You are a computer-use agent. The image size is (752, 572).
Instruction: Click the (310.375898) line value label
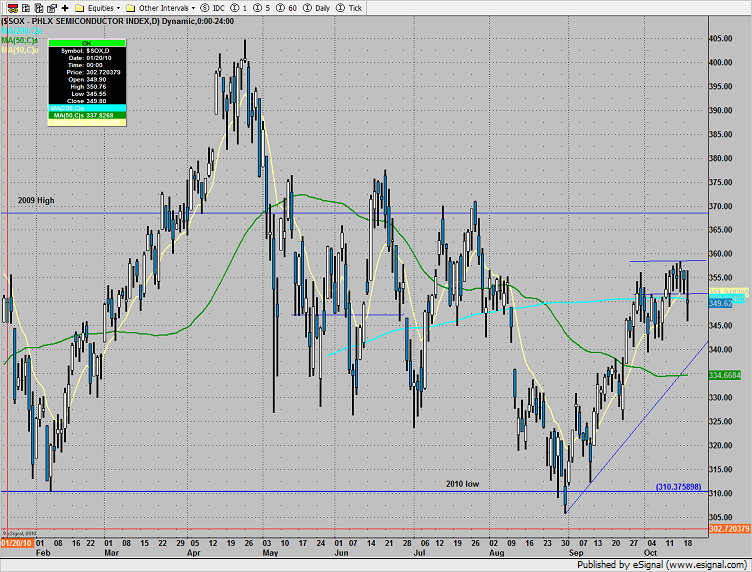[x=678, y=487]
